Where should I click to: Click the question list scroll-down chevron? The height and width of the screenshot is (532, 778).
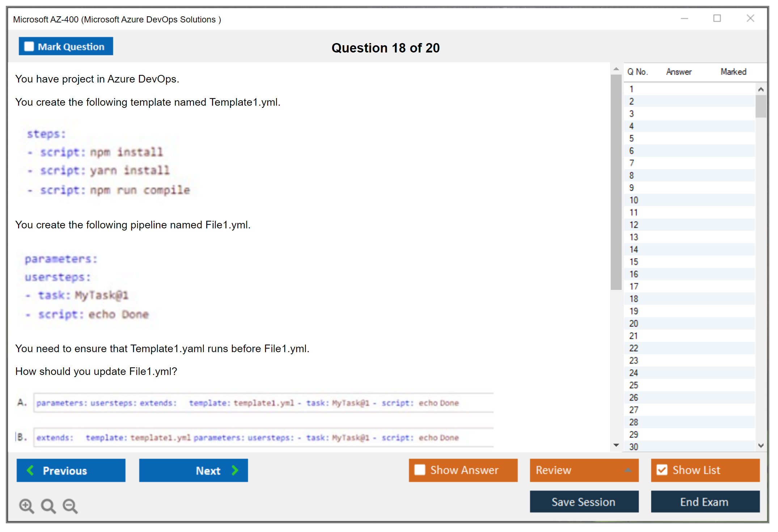[x=761, y=446]
